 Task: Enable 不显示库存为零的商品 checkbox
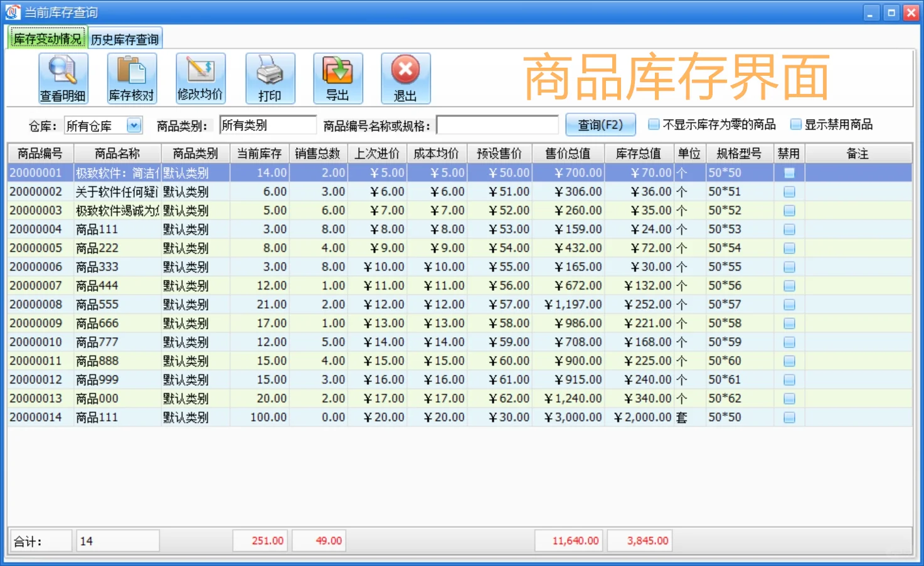pos(653,124)
